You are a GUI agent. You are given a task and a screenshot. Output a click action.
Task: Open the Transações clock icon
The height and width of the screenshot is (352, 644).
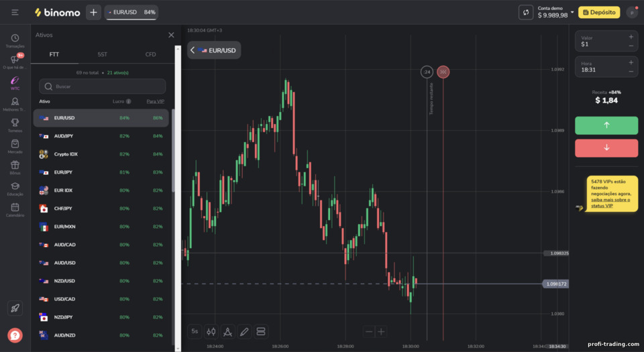click(15, 38)
